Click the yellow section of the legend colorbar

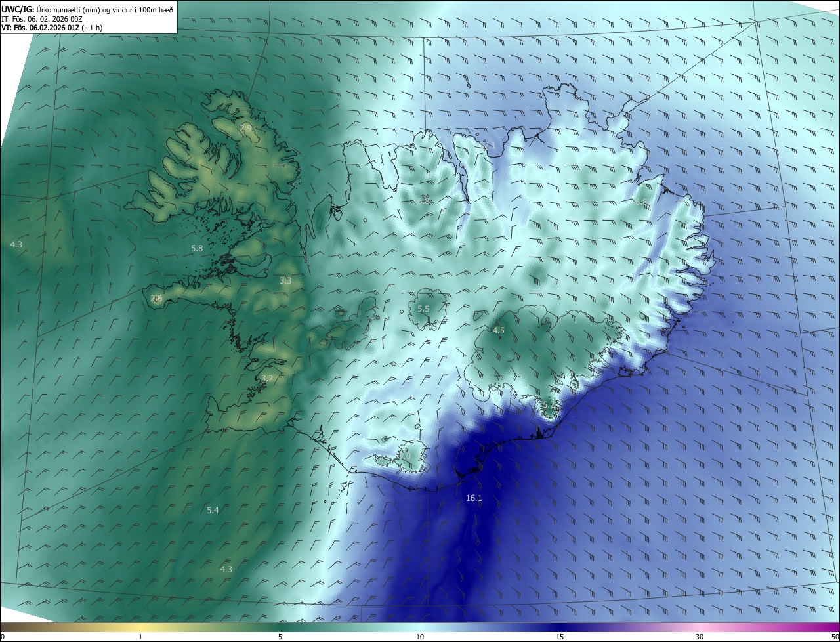pos(140,628)
